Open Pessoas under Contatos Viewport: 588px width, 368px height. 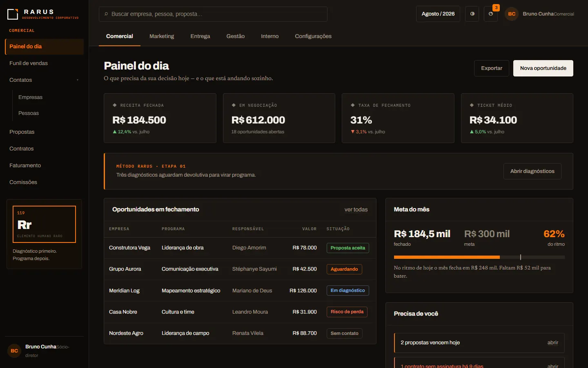[x=48, y=113]
